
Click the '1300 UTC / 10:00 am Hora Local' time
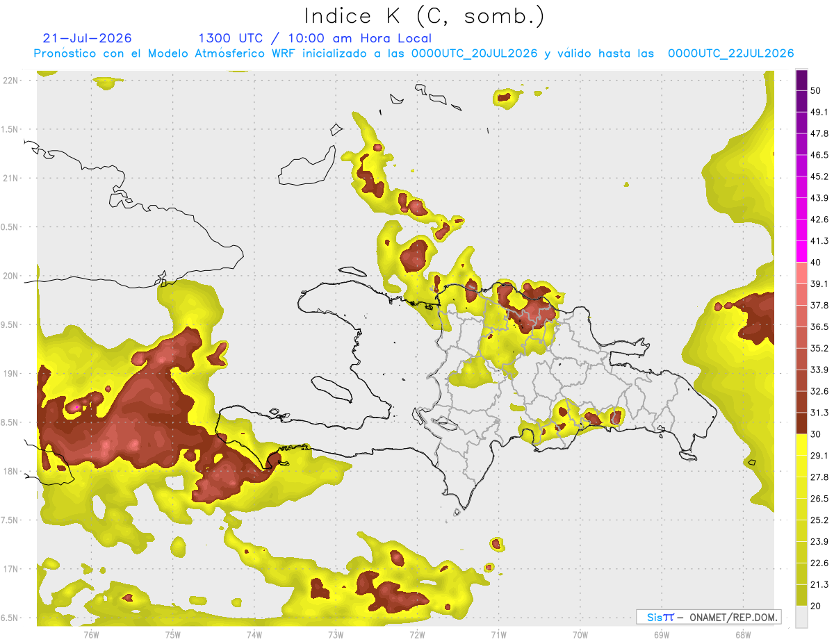pyautogui.click(x=315, y=38)
